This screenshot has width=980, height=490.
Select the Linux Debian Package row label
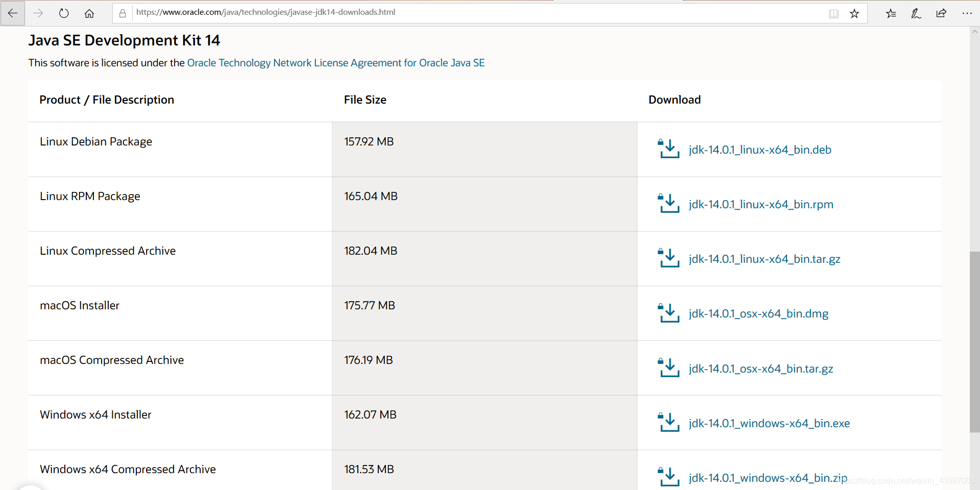[x=96, y=141]
